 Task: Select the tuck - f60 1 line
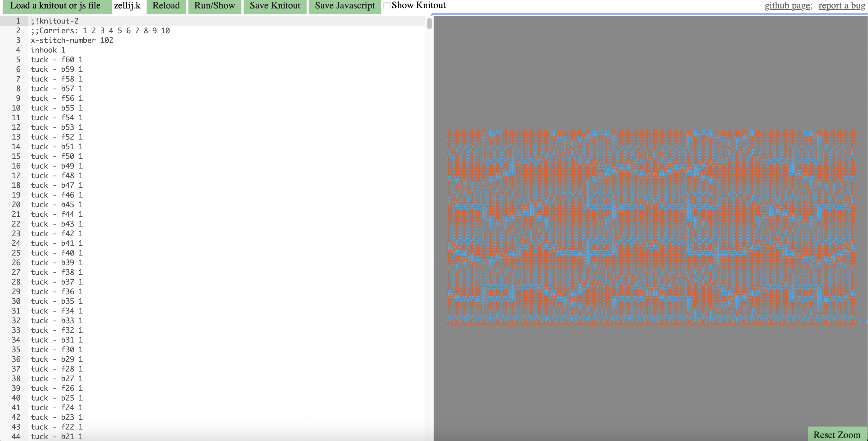point(56,59)
